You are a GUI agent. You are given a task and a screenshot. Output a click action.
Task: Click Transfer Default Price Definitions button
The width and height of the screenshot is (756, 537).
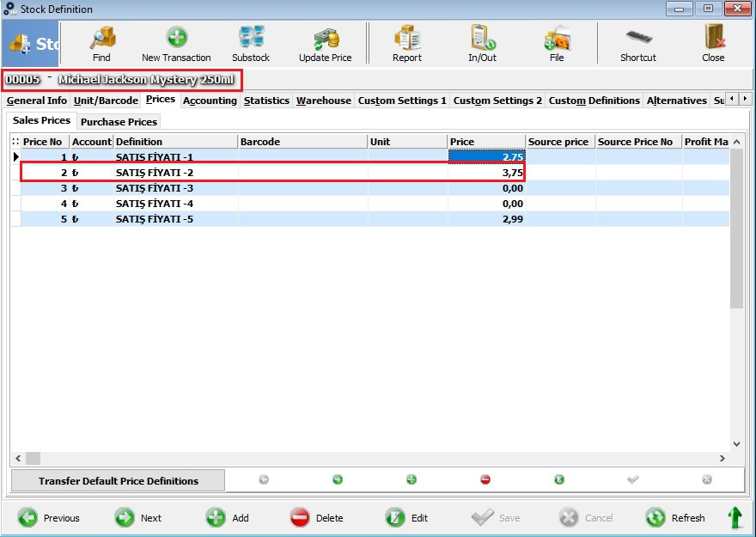(x=119, y=481)
